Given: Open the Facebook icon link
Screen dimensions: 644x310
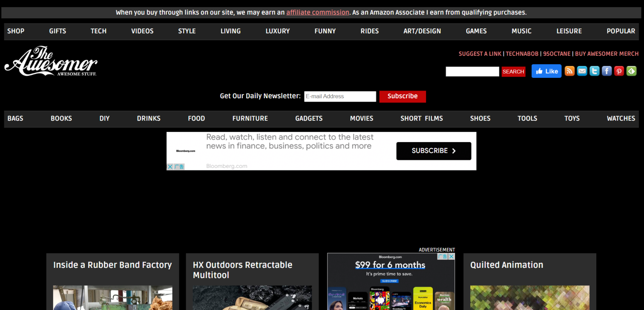Looking at the screenshot, I should click(607, 71).
